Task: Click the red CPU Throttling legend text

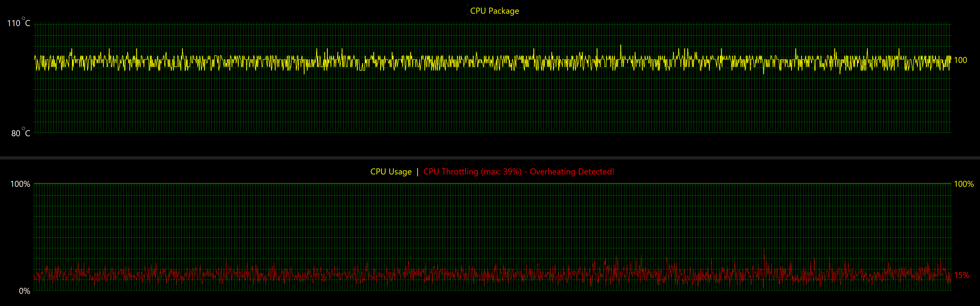Action: click(451, 172)
